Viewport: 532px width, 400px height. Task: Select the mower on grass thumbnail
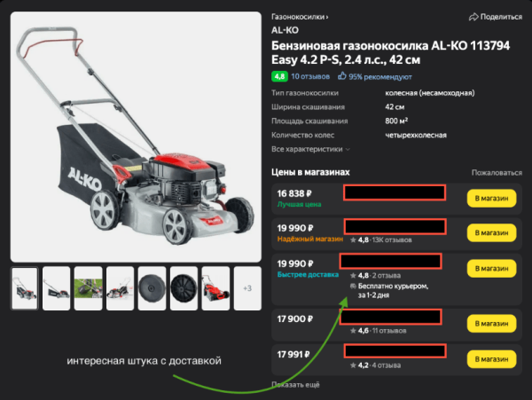(x=88, y=288)
